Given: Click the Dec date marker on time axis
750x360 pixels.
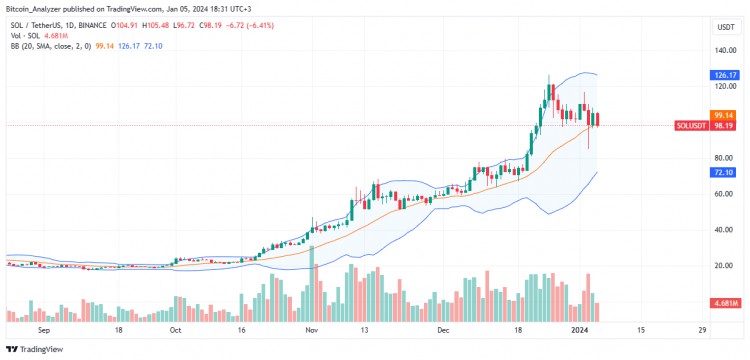Looking at the screenshot, I should pos(441,330).
